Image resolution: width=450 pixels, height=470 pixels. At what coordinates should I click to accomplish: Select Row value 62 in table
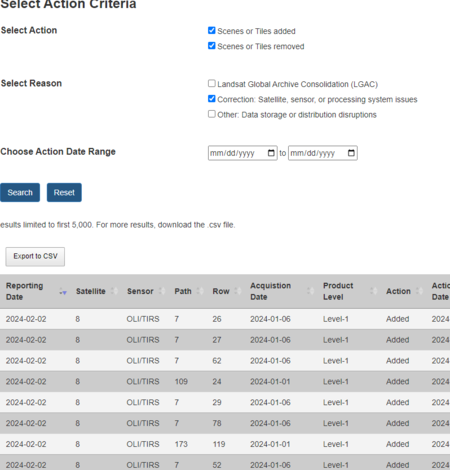coord(217,361)
